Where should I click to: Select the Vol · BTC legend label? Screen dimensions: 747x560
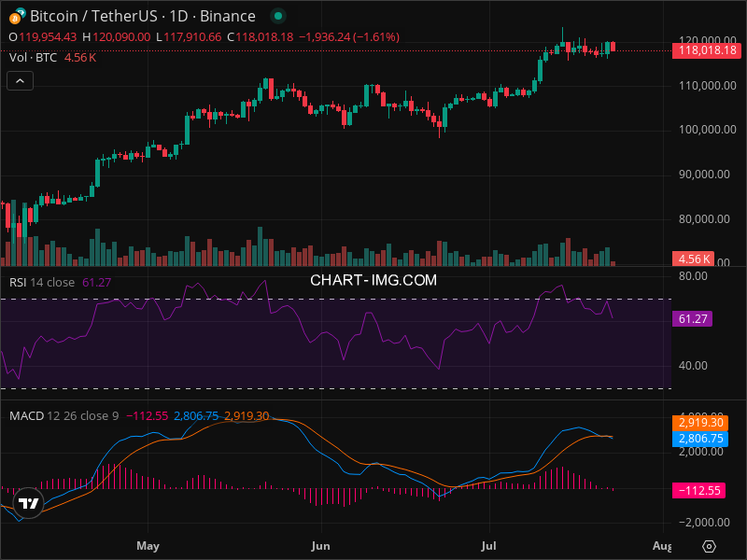[x=33, y=58]
